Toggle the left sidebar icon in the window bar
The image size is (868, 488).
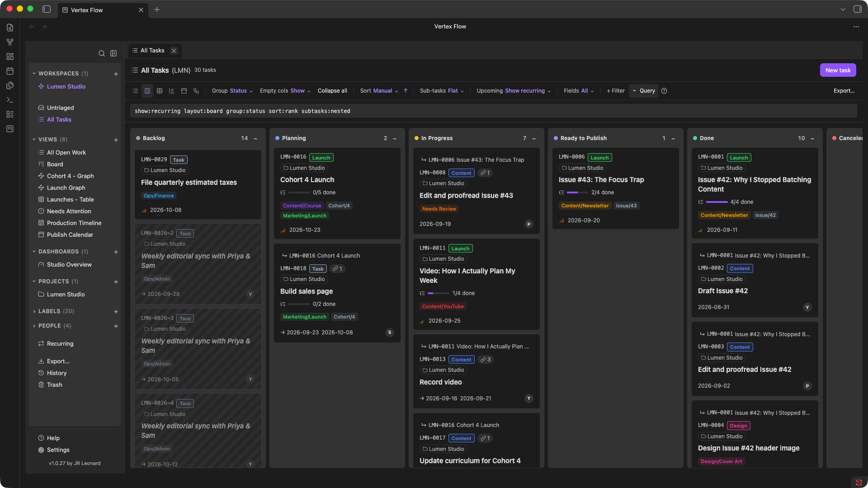tap(47, 9)
